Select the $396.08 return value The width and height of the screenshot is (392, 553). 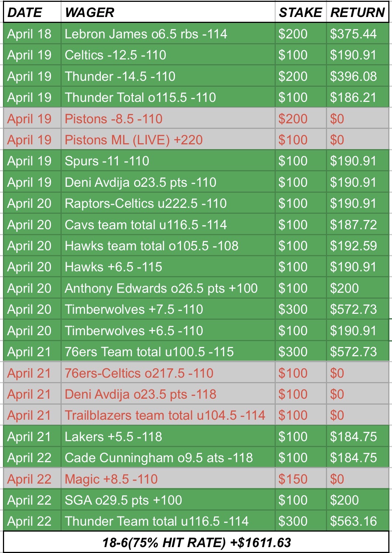(353, 76)
